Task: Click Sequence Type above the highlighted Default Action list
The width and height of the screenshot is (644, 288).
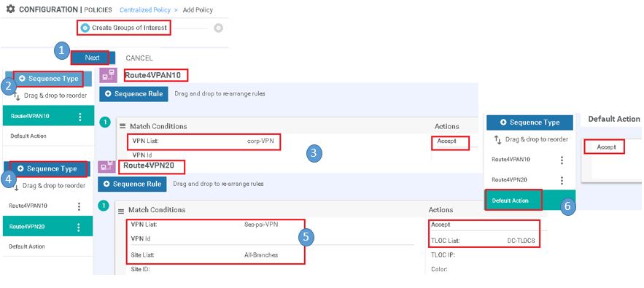Action: click(x=529, y=122)
